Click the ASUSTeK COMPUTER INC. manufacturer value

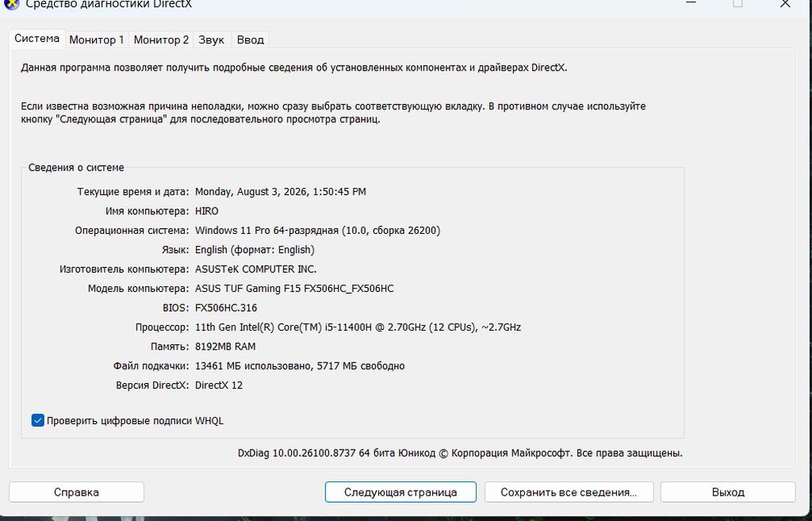(x=255, y=270)
